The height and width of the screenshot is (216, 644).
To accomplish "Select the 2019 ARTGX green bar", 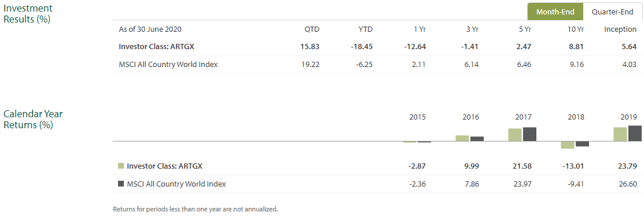I will [x=620, y=135].
